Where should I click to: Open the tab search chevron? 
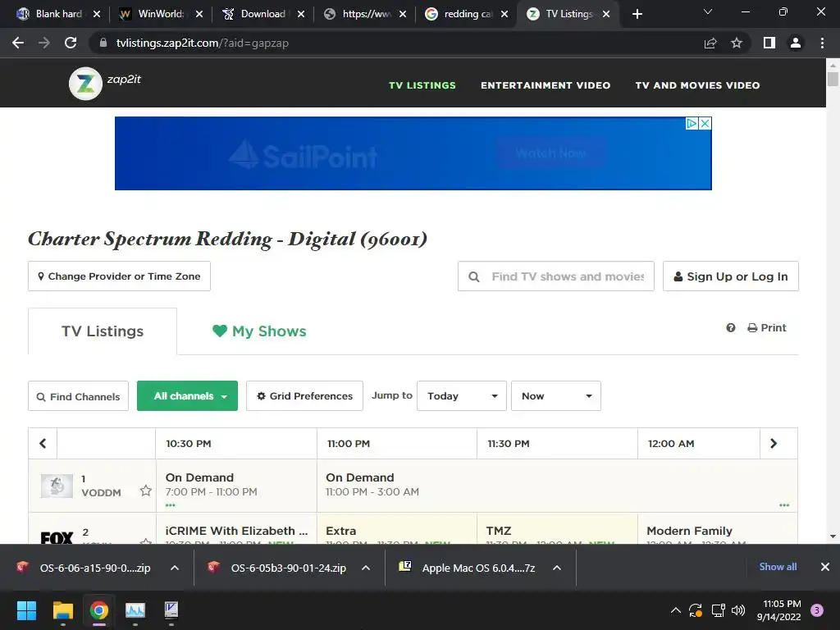708,11
